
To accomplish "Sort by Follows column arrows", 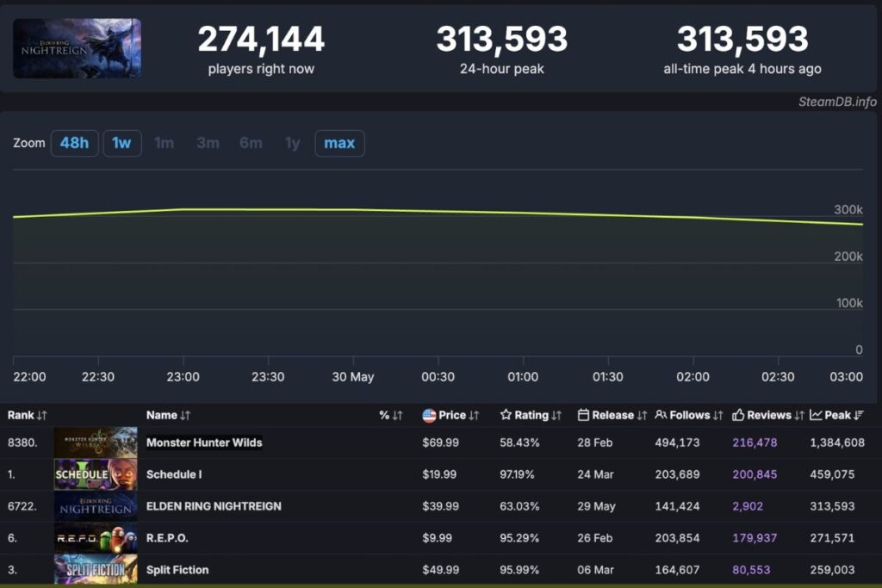I will (x=717, y=416).
